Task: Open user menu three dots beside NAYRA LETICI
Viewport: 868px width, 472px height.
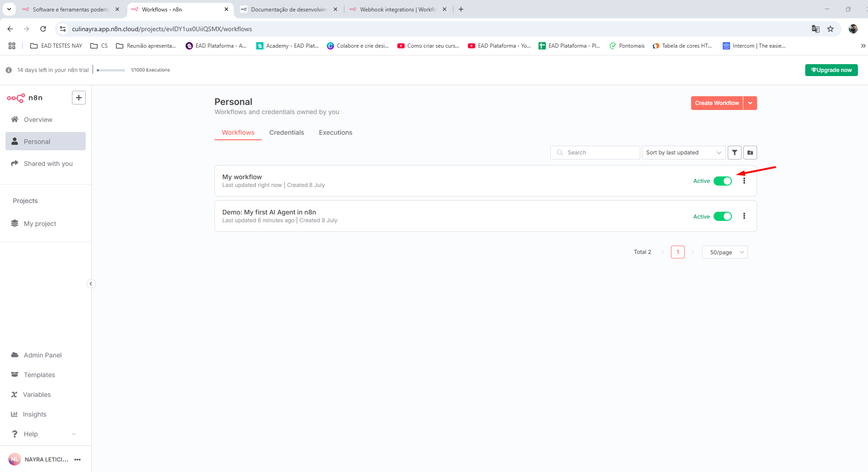Action: tap(77, 460)
